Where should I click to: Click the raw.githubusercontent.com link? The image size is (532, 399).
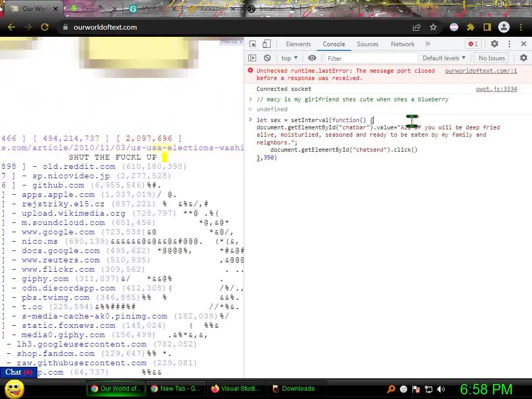pyautogui.click(x=82, y=363)
